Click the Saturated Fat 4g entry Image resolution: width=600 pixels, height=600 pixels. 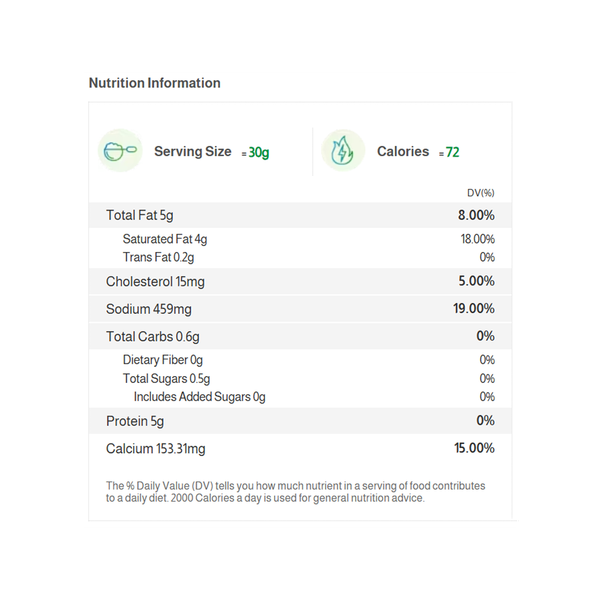coord(165,239)
